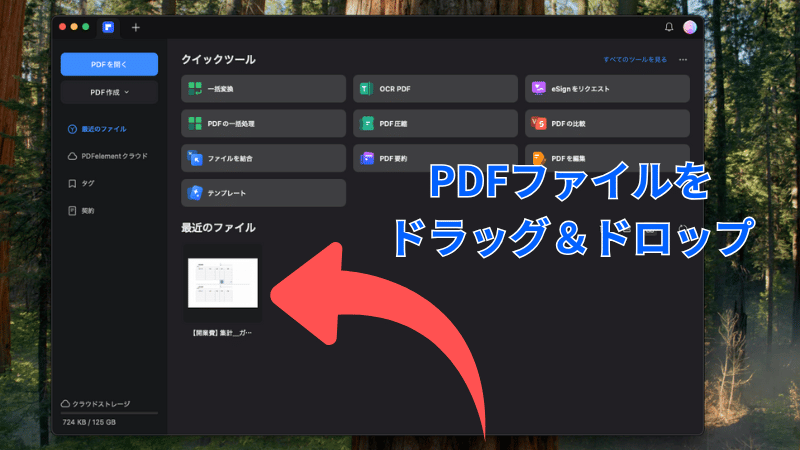
Task: Open the recent file thumbnail
Action: coord(223,283)
